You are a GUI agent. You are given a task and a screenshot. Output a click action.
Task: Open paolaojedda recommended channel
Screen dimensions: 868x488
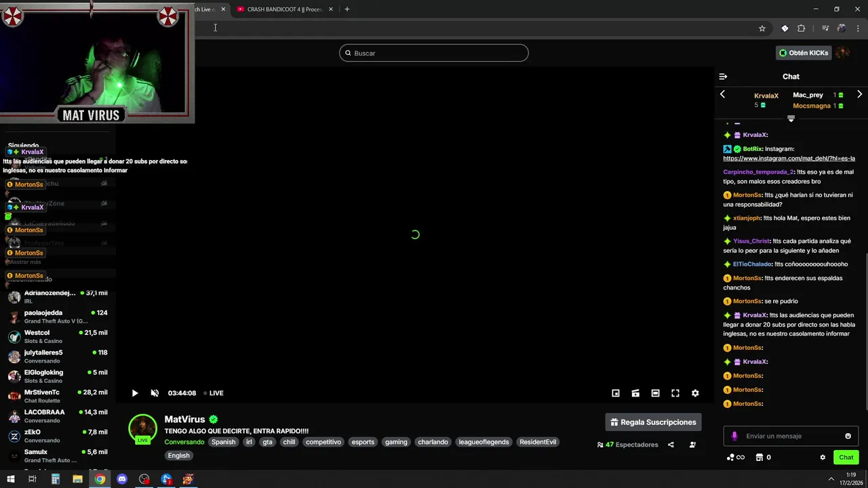(58, 317)
